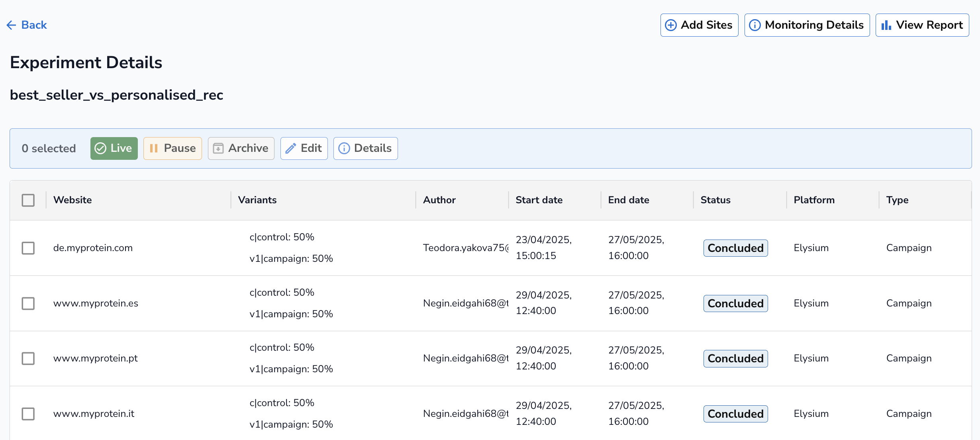The height and width of the screenshot is (440, 980).
Task: Select the de.myprotein.com row checkbox
Action: [x=28, y=248]
